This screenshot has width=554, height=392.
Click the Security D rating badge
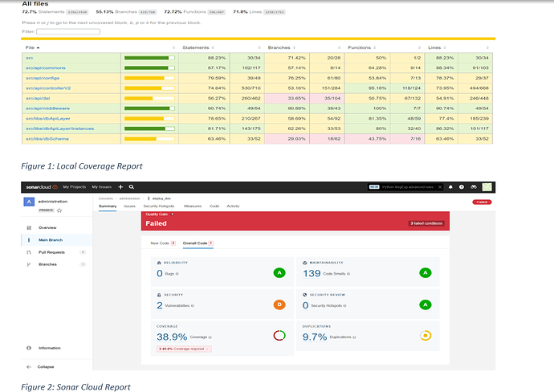(x=279, y=304)
